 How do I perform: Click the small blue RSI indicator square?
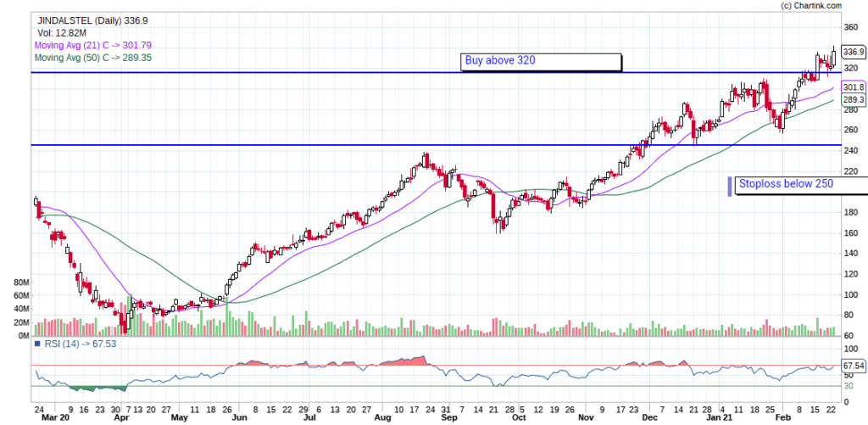[37, 344]
